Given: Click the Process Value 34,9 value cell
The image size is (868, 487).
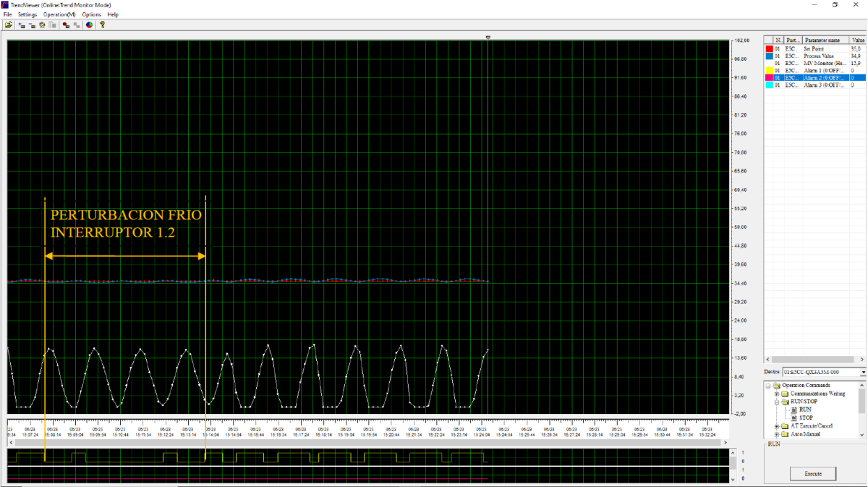Looking at the screenshot, I should 858,56.
